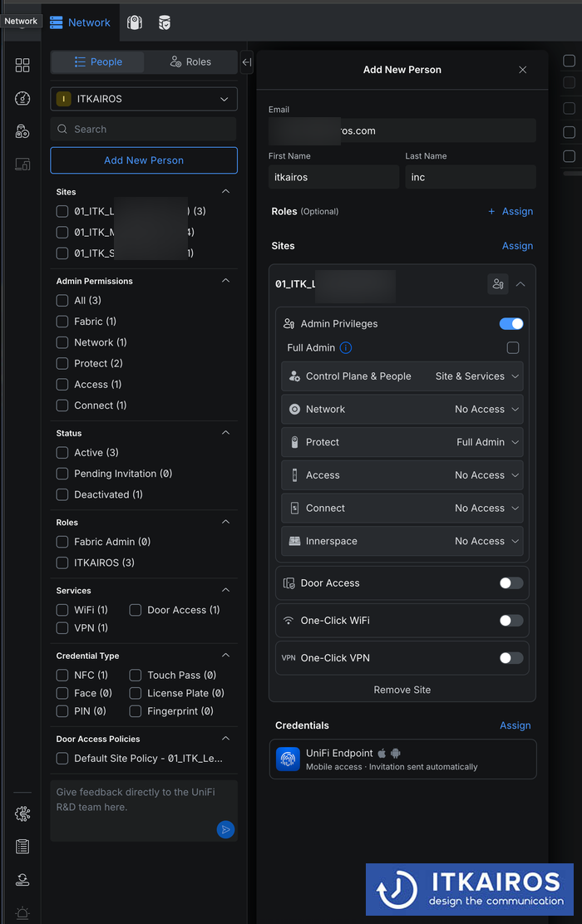
Task: Enable the Door Access toggle
Action: tap(511, 582)
